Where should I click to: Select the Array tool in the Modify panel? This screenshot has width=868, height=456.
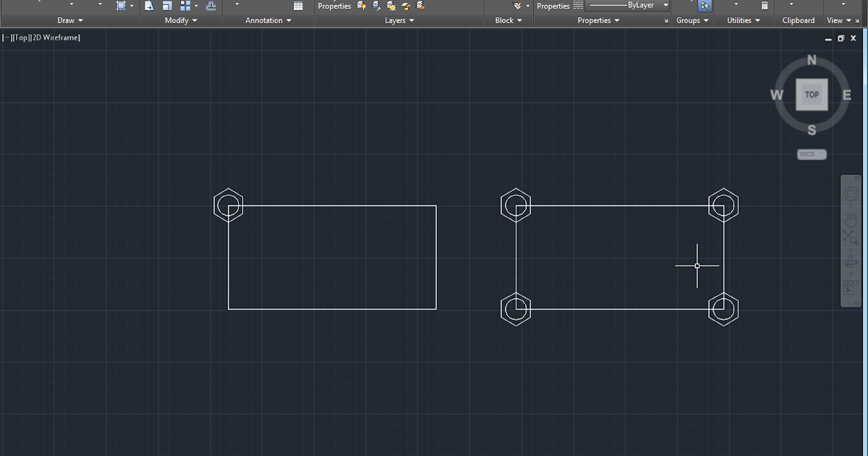point(187,6)
